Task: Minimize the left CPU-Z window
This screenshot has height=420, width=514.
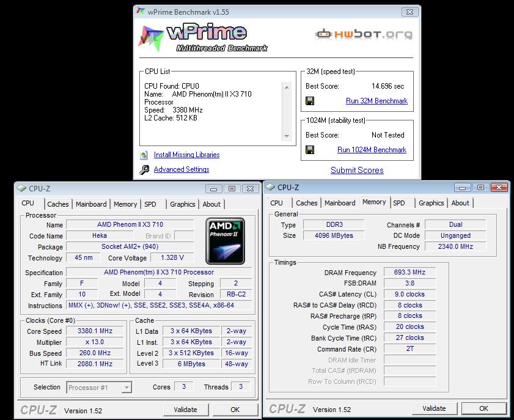Action: 214,189
